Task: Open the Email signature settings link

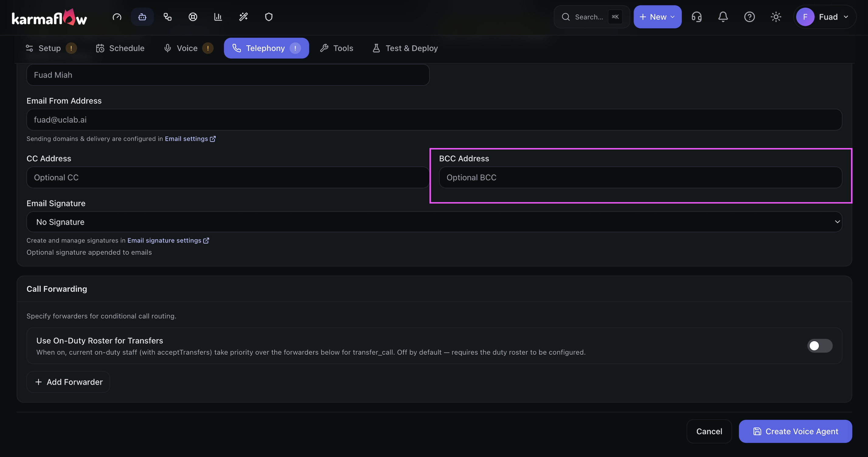Action: click(x=168, y=240)
